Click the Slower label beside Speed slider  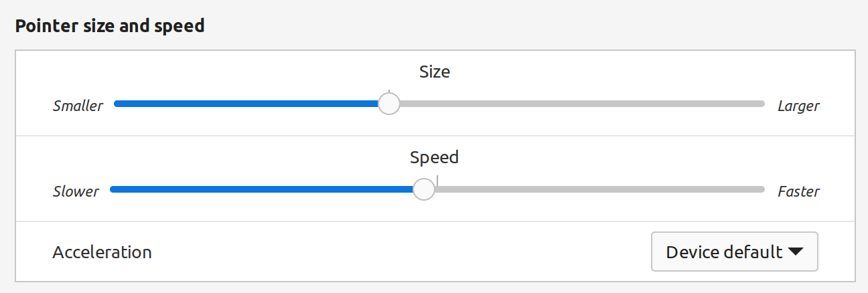click(76, 191)
